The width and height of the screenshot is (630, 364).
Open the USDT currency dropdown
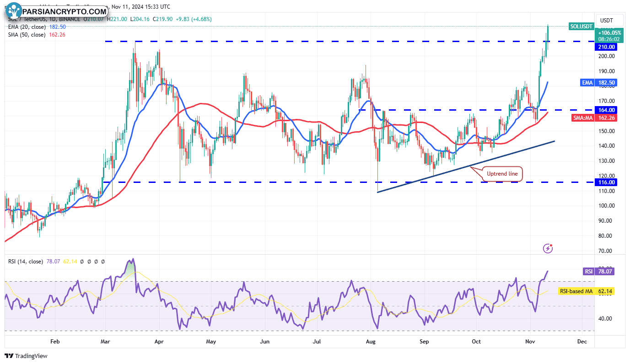[x=606, y=21]
